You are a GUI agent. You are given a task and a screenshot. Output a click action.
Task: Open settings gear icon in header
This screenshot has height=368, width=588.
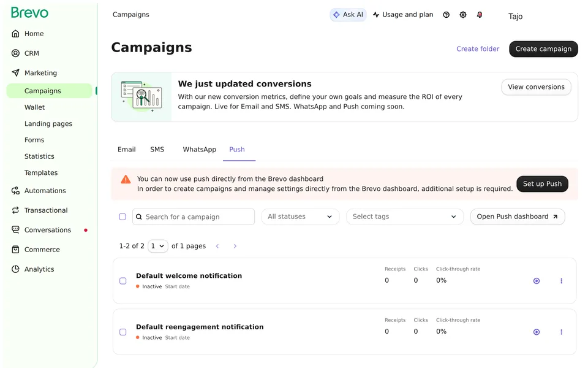tap(463, 15)
